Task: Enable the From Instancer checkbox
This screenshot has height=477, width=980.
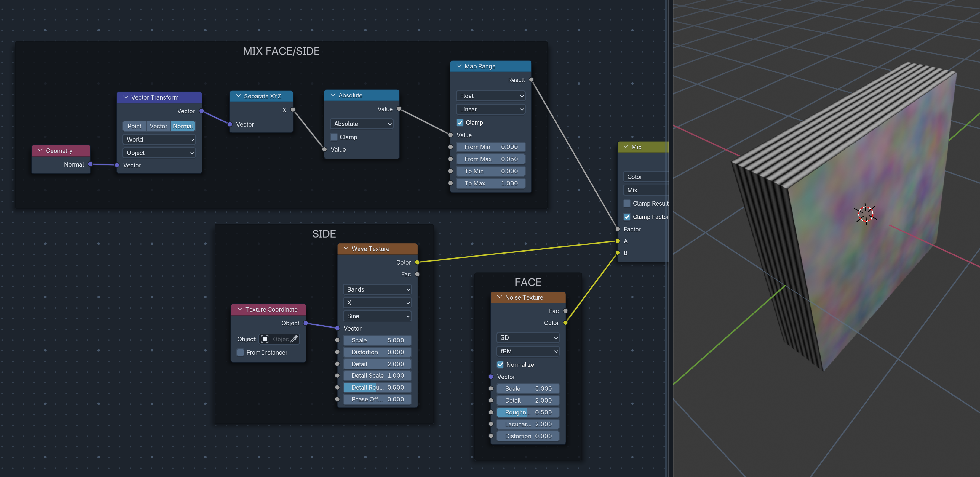Action: tap(240, 353)
